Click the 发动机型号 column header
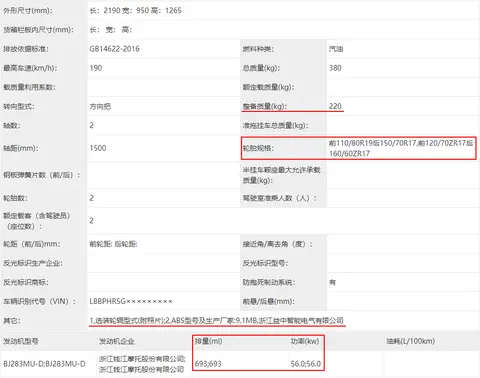 pos(21,341)
